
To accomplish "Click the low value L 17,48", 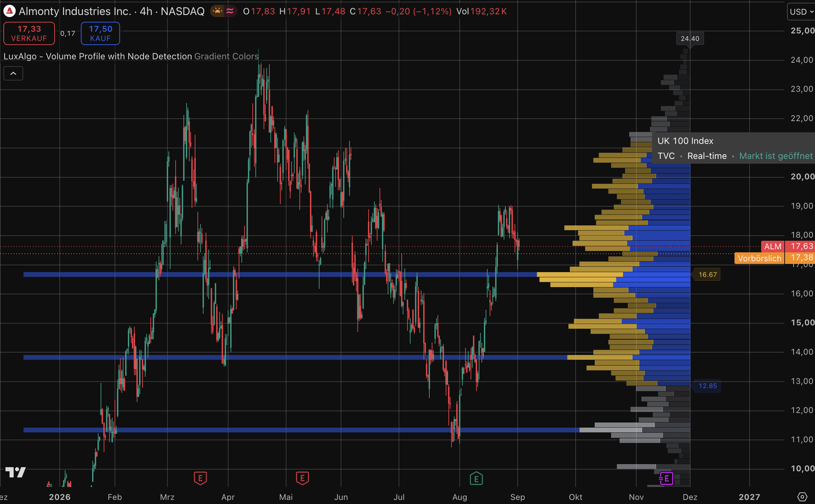I will point(330,11).
